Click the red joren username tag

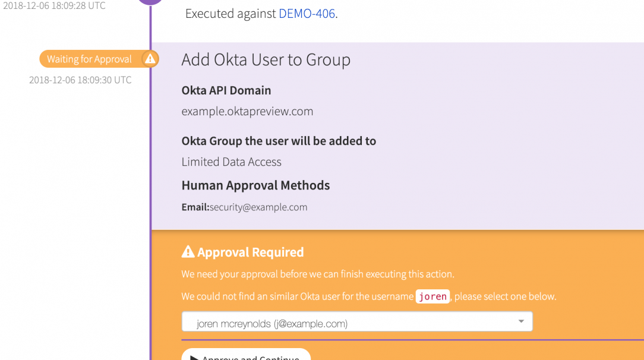pos(433,296)
